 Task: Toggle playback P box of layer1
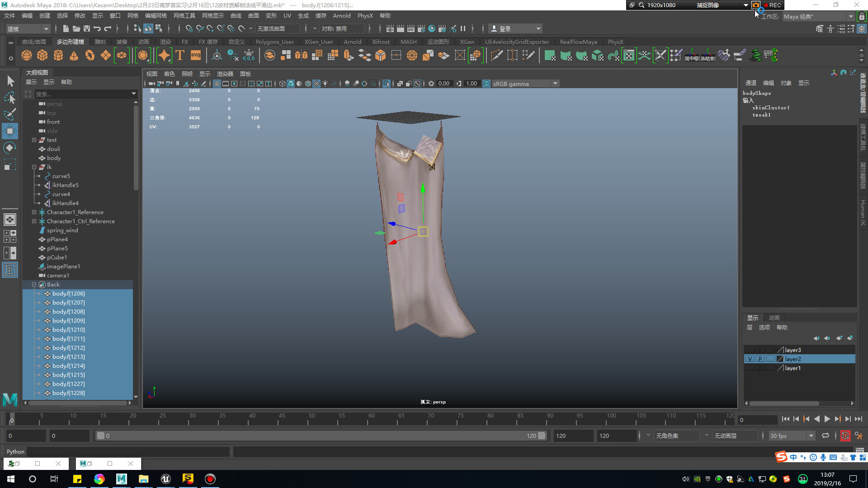click(x=760, y=368)
